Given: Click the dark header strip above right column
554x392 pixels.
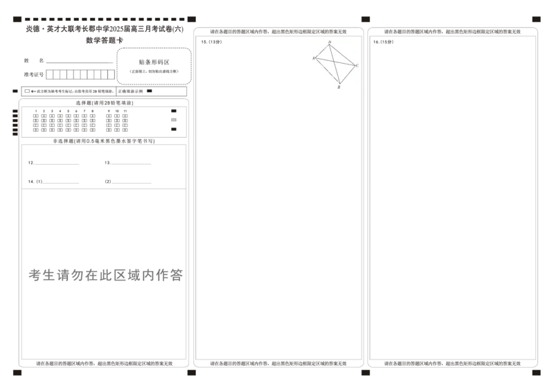Looking at the screenshot, I should [452, 30].
